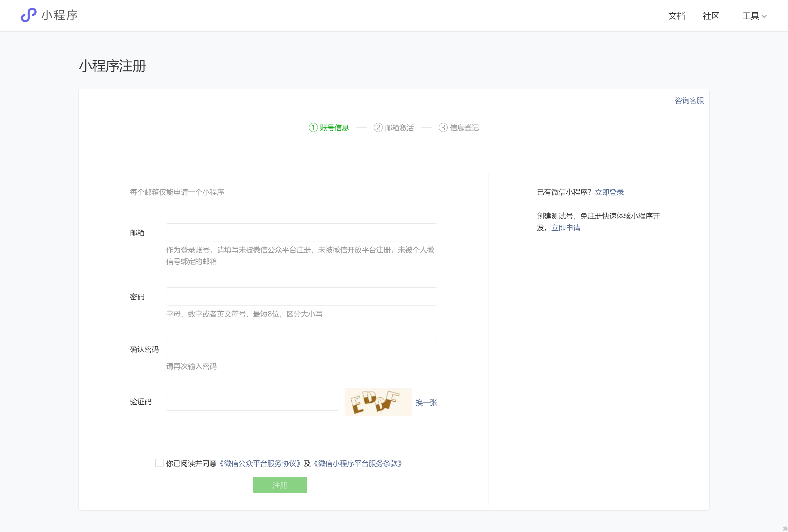Click the step 3 信息登记 circle icon
This screenshot has width=788, height=532.
click(x=443, y=128)
